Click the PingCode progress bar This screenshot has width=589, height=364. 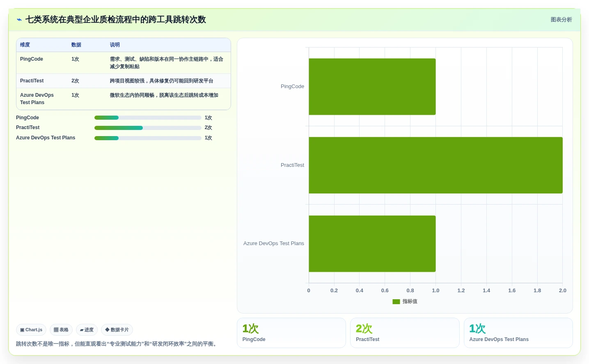[148, 118]
